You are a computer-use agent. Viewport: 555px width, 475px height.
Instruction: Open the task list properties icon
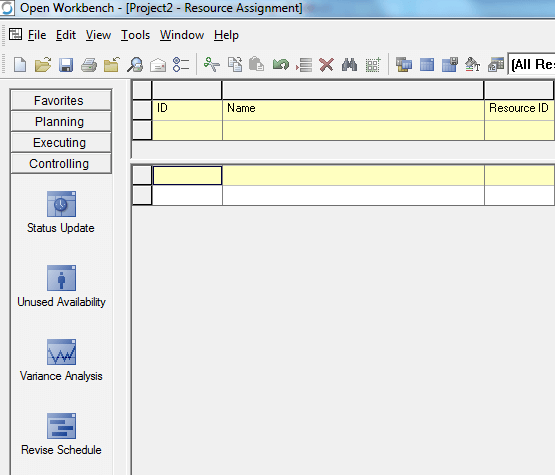tap(181, 65)
